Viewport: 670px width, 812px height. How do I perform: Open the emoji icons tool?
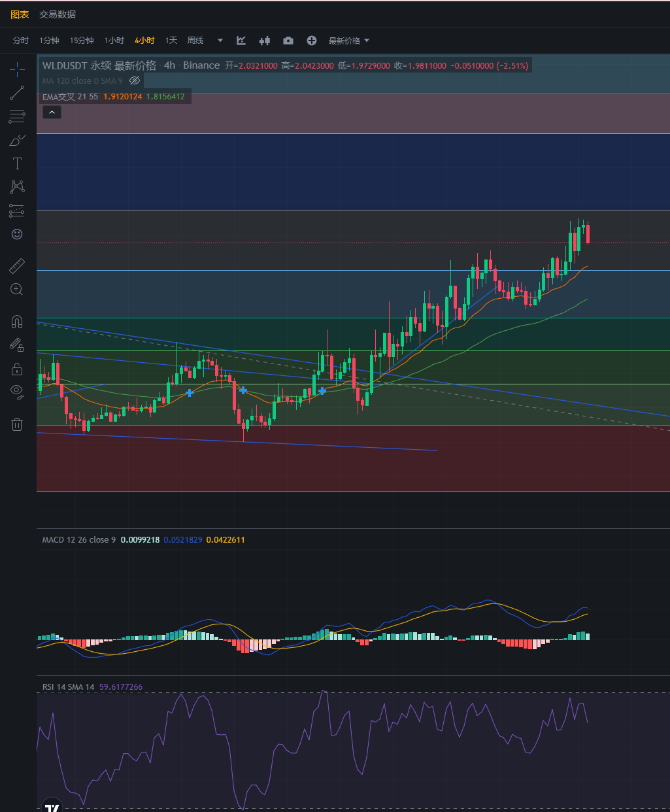[x=17, y=234]
